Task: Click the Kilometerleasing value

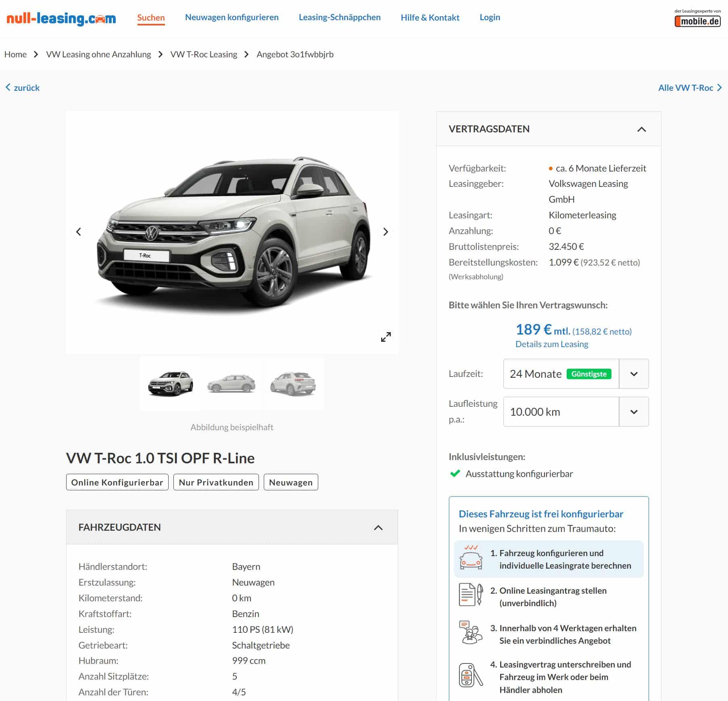Action: click(582, 215)
